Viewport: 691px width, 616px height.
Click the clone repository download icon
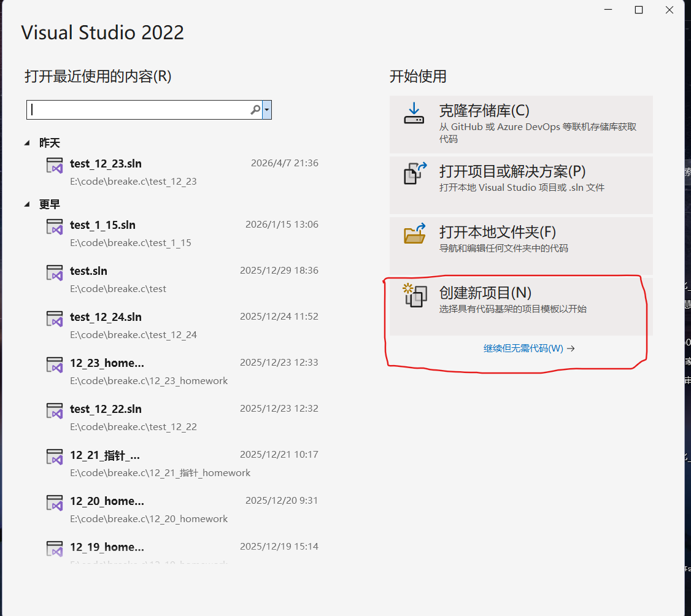click(414, 114)
